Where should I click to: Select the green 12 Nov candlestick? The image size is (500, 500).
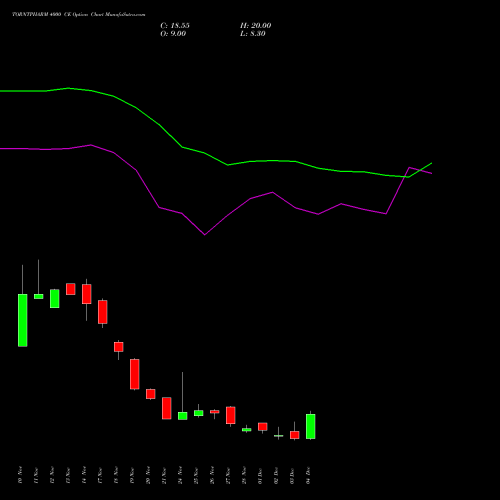pos(55,298)
